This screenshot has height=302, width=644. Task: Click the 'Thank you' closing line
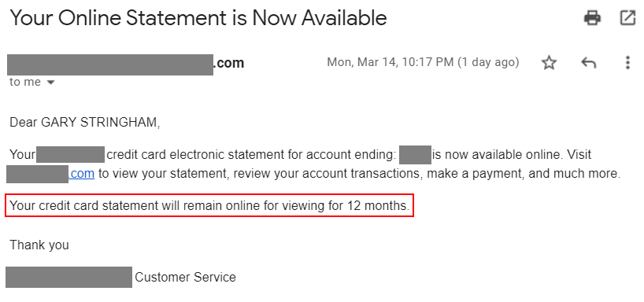click(x=39, y=245)
